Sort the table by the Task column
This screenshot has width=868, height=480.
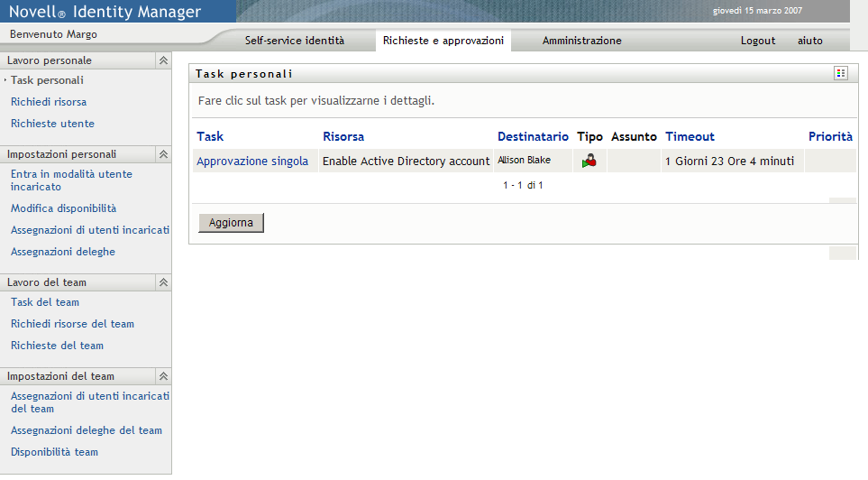[210, 136]
